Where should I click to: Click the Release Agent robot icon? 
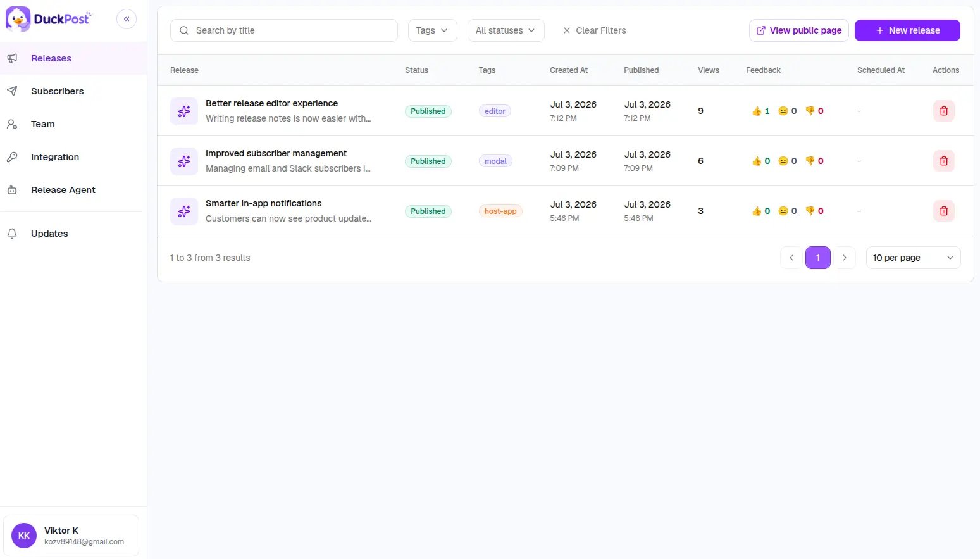pos(12,190)
